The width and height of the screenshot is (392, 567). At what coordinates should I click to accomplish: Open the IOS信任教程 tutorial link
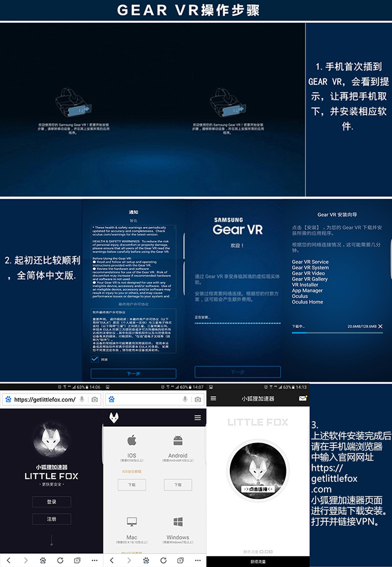132,471
